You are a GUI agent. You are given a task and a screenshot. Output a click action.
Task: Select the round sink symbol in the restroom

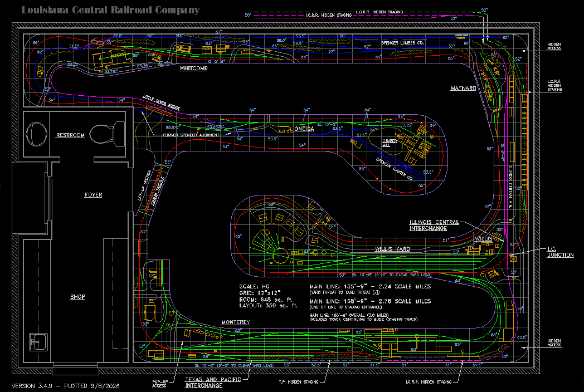(x=37, y=134)
